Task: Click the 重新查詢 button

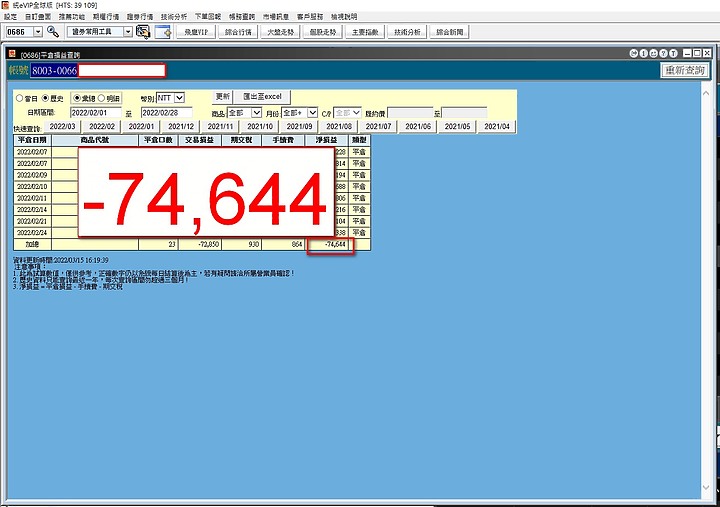Action: 685,70
